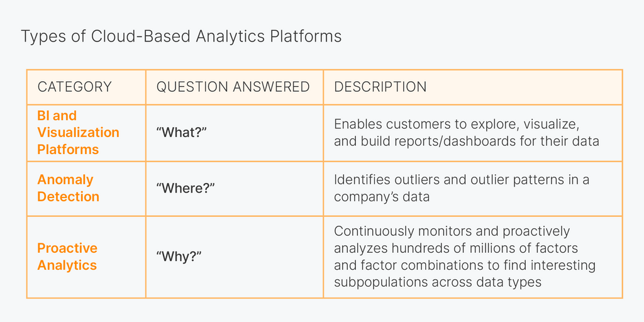Open the 'Anomaly Detection' category link
Viewport: 644px width, 322px height.
point(68,188)
